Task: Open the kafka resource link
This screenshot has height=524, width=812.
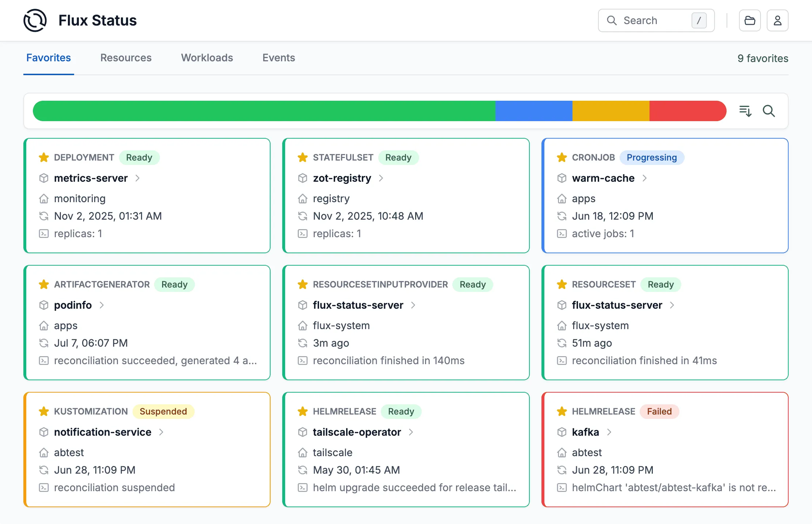Action: pyautogui.click(x=585, y=432)
